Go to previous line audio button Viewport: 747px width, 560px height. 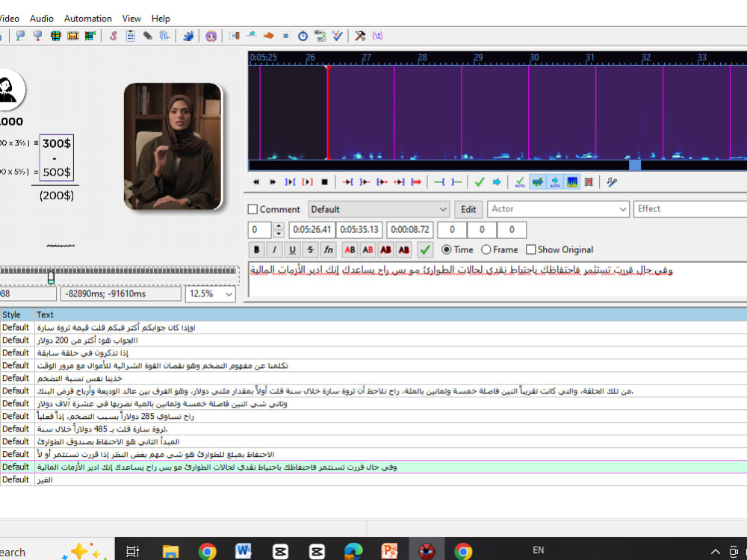256,182
